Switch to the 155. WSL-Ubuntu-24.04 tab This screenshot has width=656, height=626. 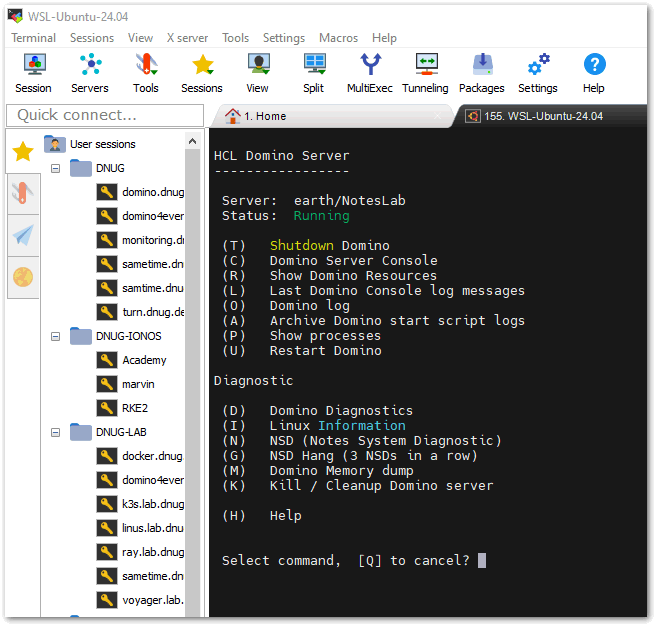pyautogui.click(x=551, y=116)
